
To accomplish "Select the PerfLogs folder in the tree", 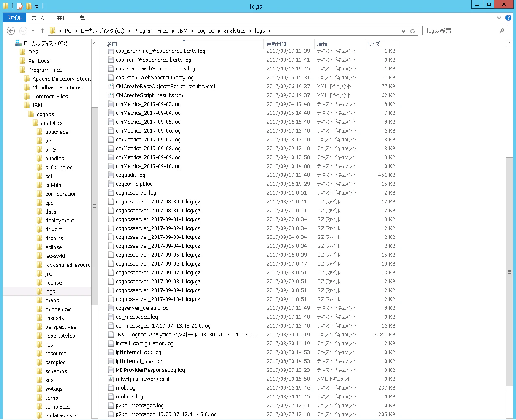I will click(x=39, y=61).
